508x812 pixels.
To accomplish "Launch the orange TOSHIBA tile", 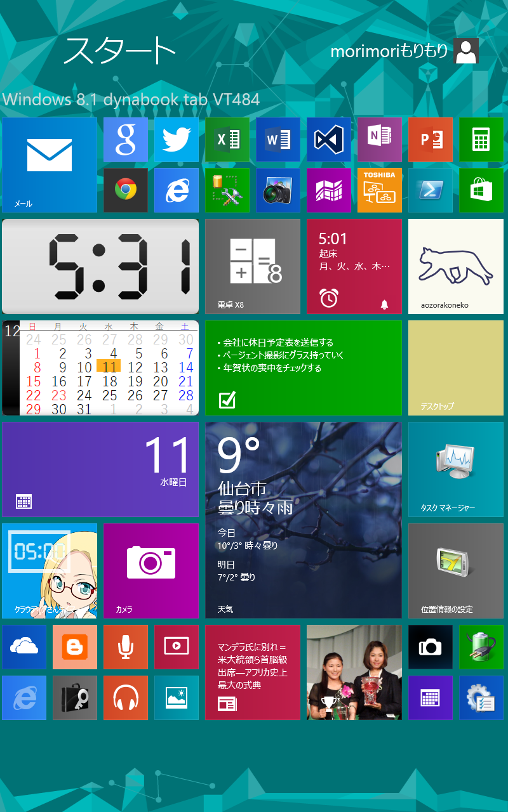I will [x=380, y=190].
